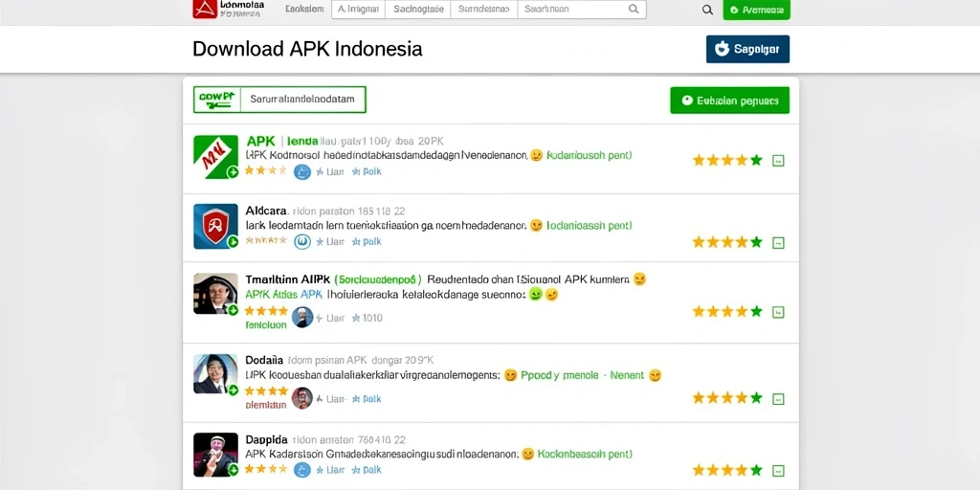Click the Polk link in Dappida row
Image resolution: width=980 pixels, height=490 pixels.
[367, 469]
